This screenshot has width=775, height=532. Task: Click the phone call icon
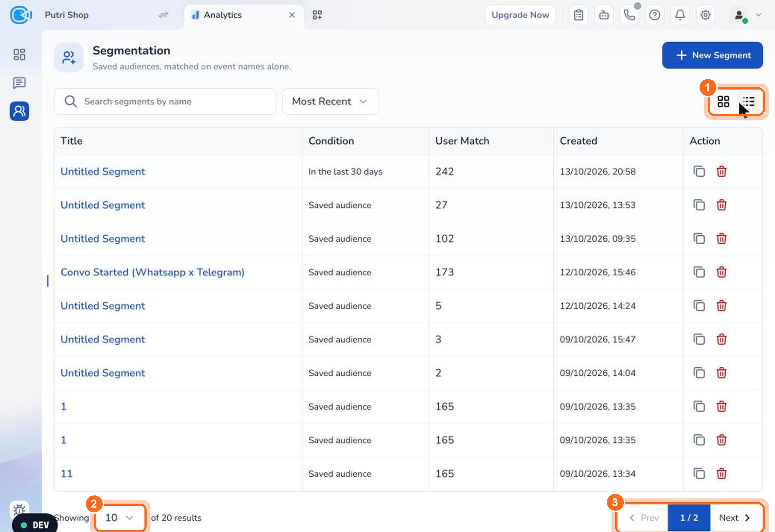point(629,15)
